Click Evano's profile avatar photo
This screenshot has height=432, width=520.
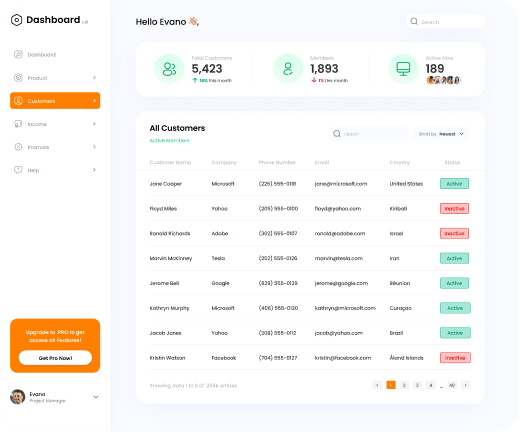[x=18, y=397]
